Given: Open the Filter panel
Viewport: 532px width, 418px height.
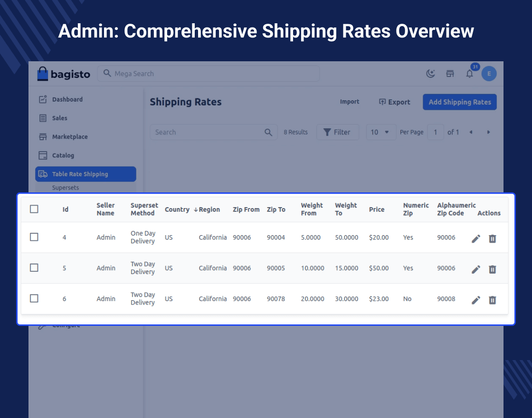Looking at the screenshot, I should (x=337, y=132).
